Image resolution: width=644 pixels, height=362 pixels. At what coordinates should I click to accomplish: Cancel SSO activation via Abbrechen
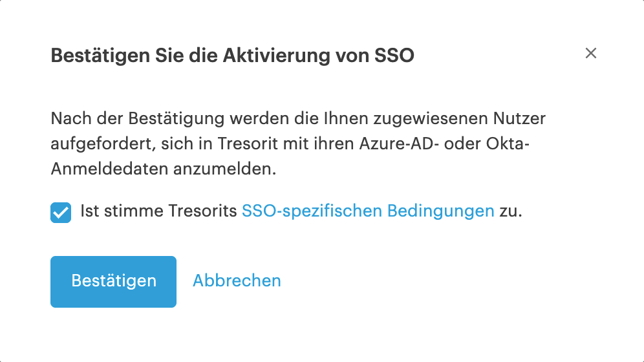pos(237,281)
